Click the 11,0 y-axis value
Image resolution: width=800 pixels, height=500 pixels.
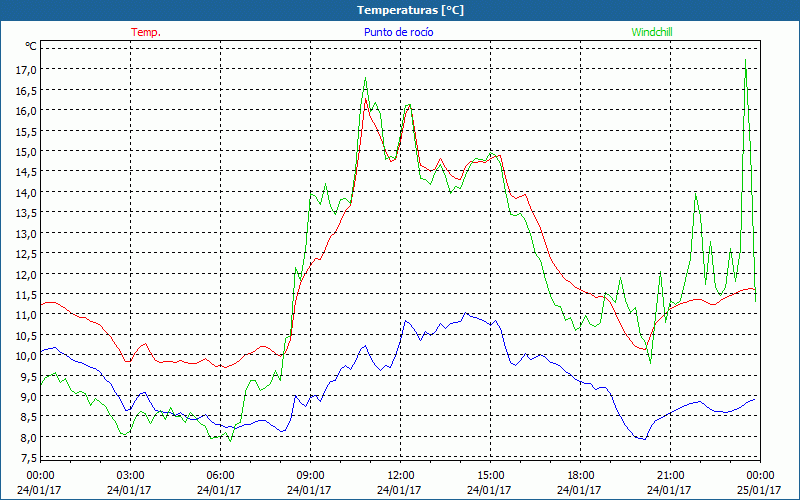[x=27, y=315]
